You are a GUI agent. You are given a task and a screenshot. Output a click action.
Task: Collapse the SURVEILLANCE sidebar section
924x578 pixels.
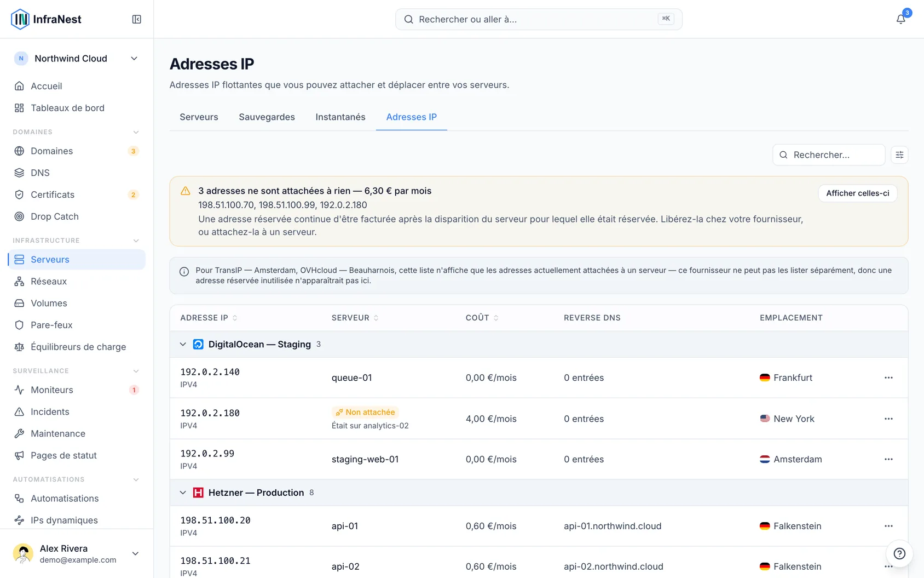pyautogui.click(x=136, y=371)
